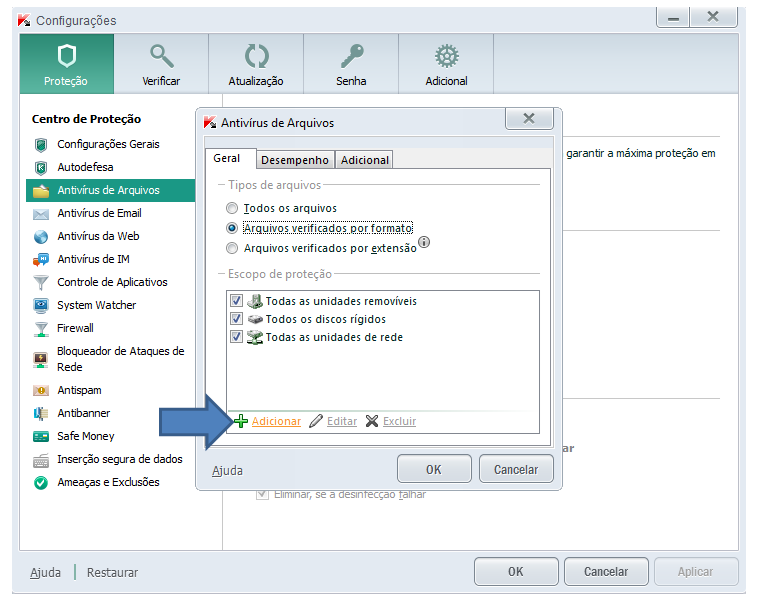The height and width of the screenshot is (614, 780).
Task: Uncheck Todos os discos rígidos
Action: point(236,318)
